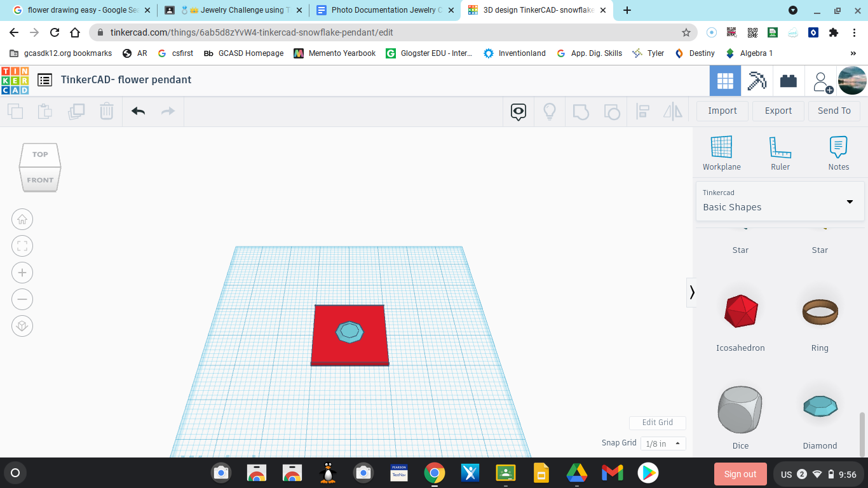
Task: Click the Bricks mode icon
Action: (x=789, y=80)
